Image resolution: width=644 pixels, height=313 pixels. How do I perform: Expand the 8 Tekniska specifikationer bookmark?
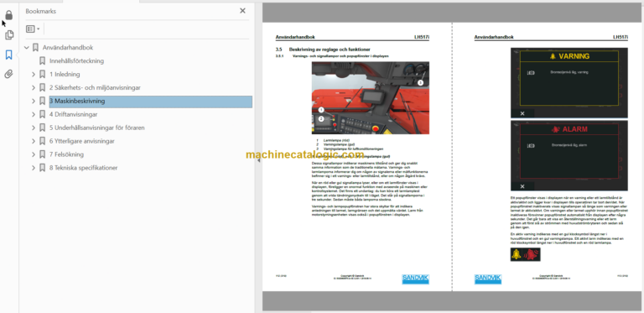tap(34, 168)
